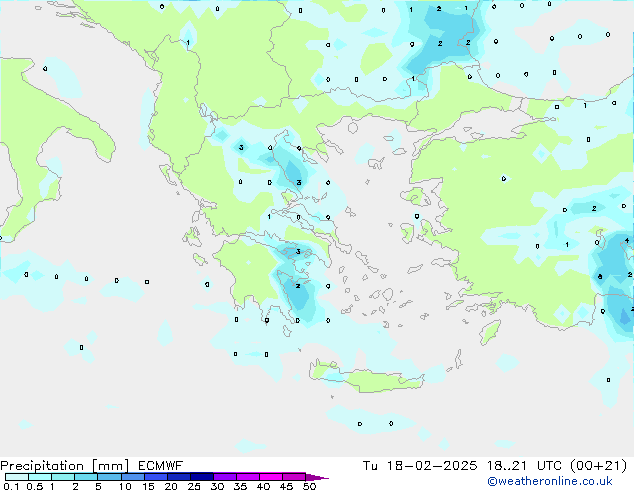Select the legend label 45

(x=287, y=486)
